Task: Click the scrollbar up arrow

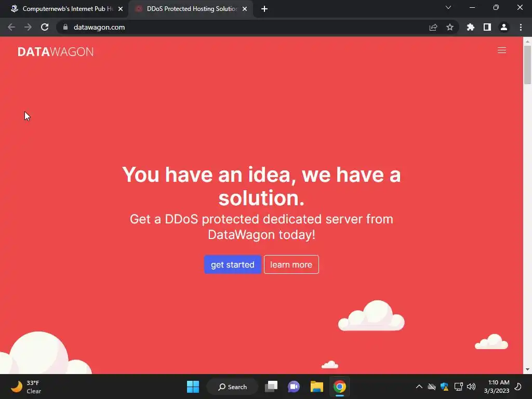Action: (x=527, y=41)
